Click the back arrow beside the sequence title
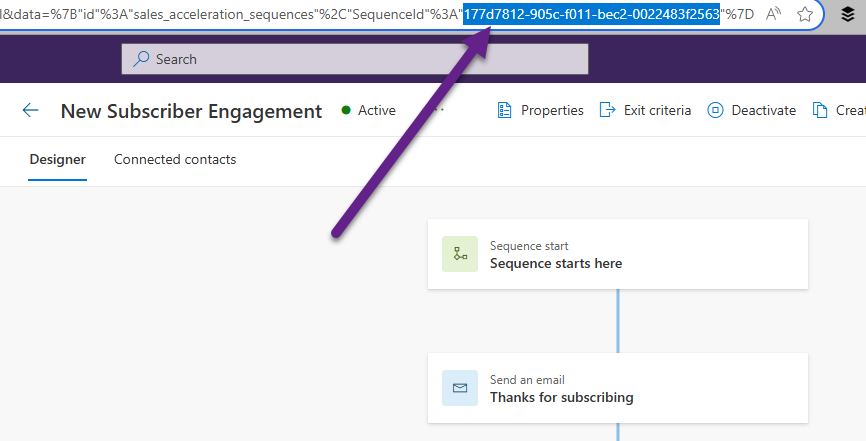Image resolution: width=866 pixels, height=441 pixels. coord(31,111)
